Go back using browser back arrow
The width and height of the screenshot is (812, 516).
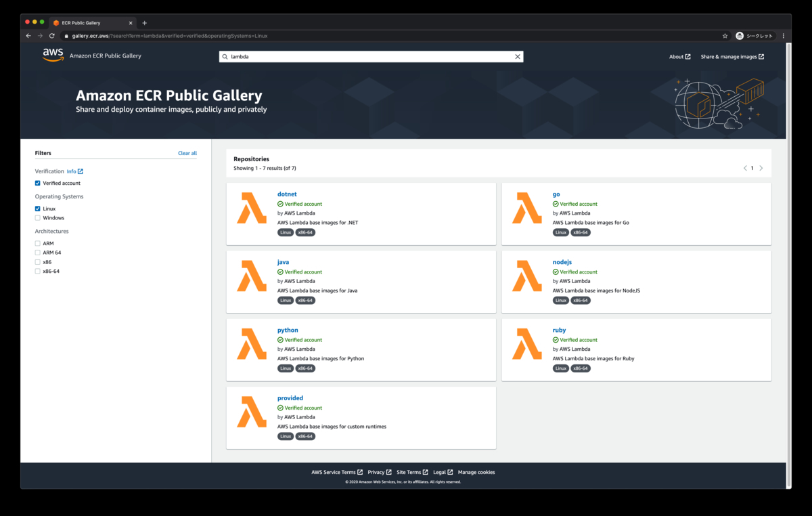click(x=28, y=35)
